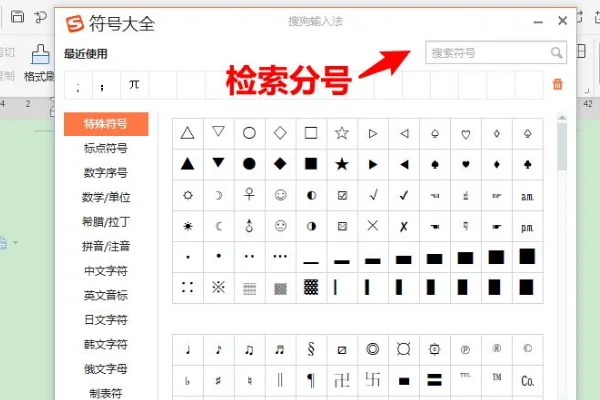Click the magnifier search icon
The width and height of the screenshot is (600, 400).
[x=556, y=53]
